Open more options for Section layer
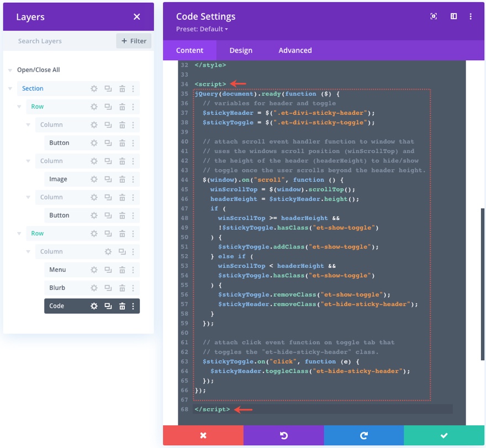The image size is (486, 448). pos(133,89)
